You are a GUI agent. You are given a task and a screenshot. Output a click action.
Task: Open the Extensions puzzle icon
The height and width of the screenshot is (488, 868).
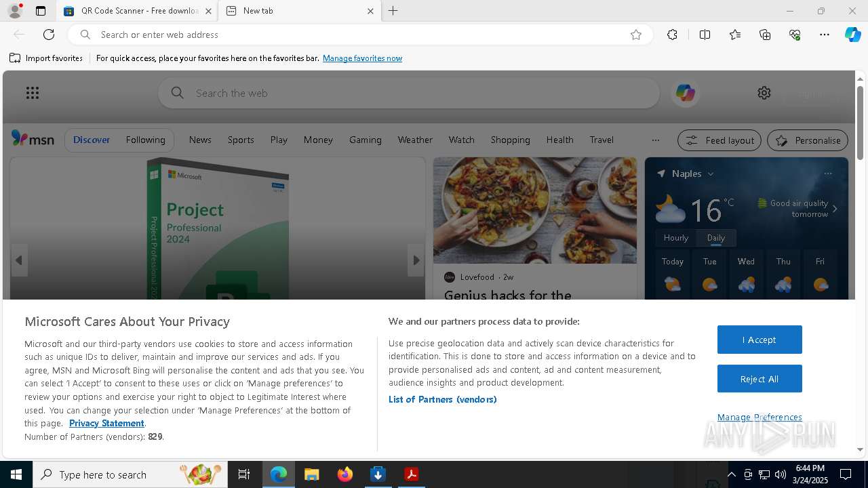tap(672, 35)
